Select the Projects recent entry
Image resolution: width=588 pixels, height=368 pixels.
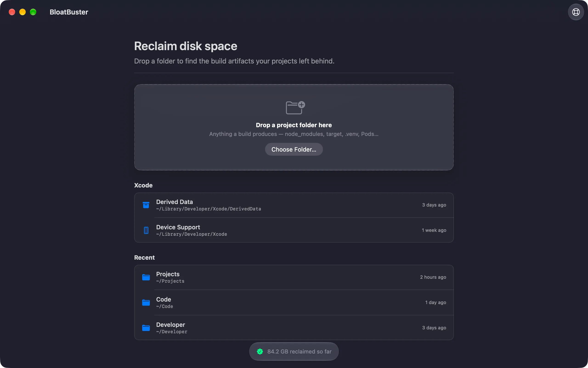[294, 277]
